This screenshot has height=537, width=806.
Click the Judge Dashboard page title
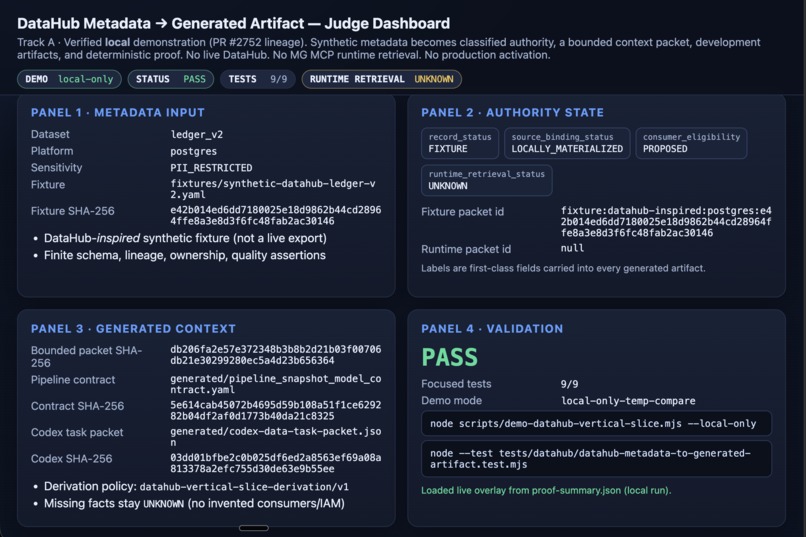[233, 24]
